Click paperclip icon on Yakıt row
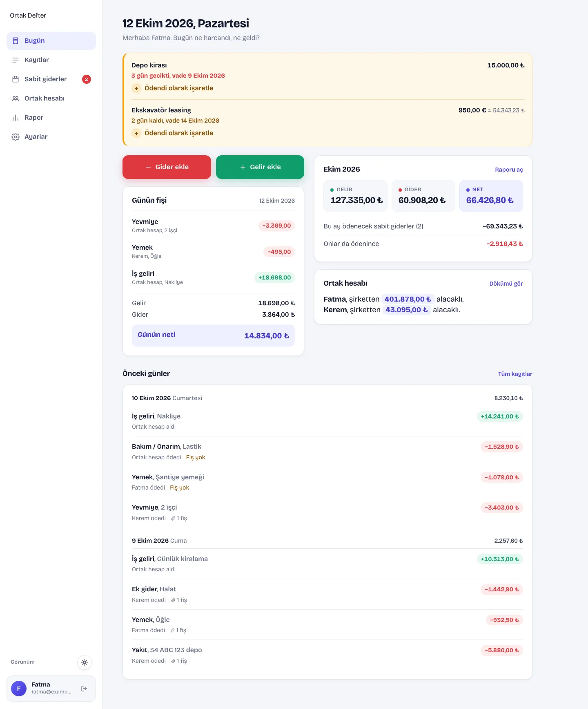 point(173,661)
